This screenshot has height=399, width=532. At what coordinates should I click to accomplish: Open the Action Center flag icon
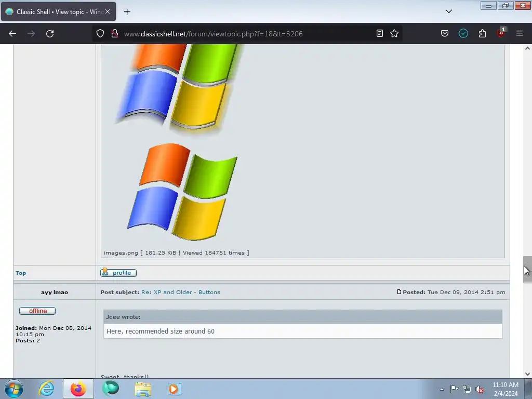point(454,389)
